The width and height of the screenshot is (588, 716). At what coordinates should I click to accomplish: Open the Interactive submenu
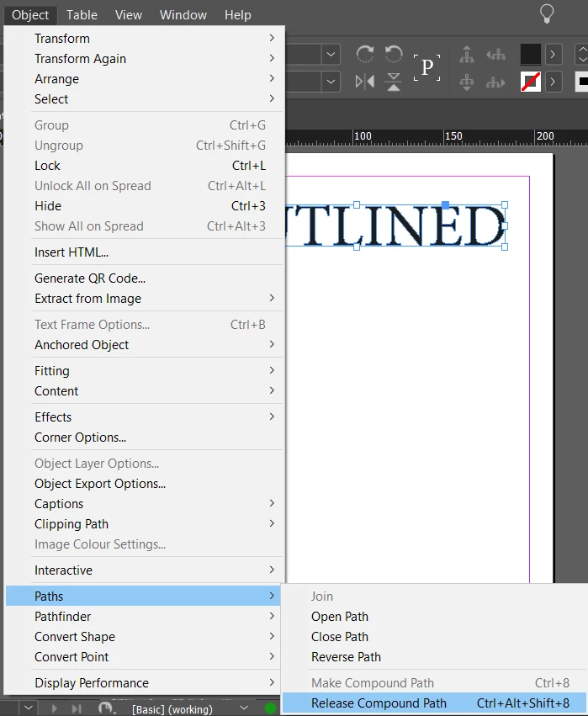[x=144, y=570]
